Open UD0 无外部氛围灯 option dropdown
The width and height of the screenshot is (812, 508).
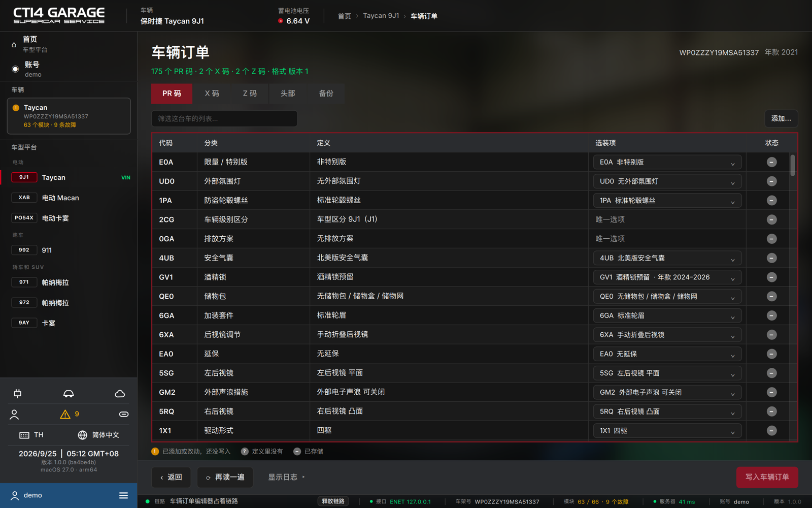[x=667, y=181]
